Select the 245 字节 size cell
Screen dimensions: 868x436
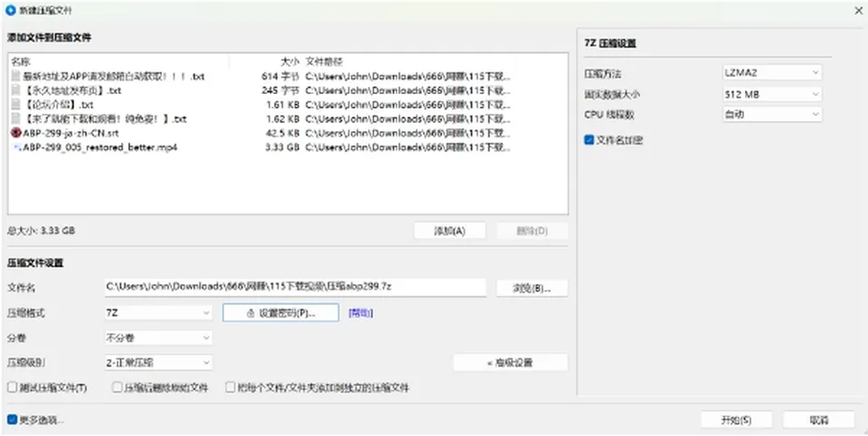pos(280,90)
